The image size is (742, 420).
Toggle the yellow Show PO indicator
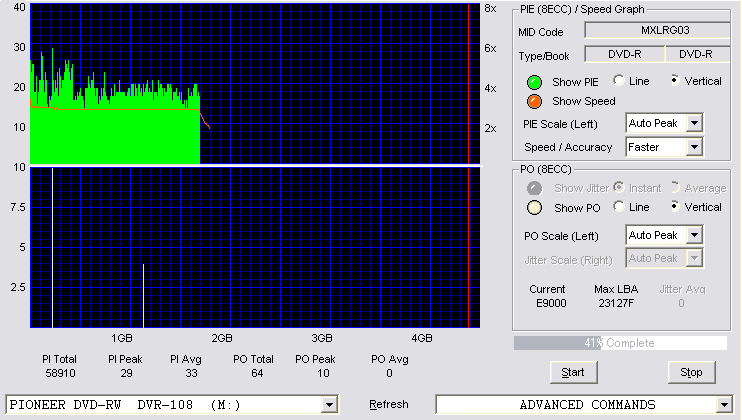coord(534,208)
